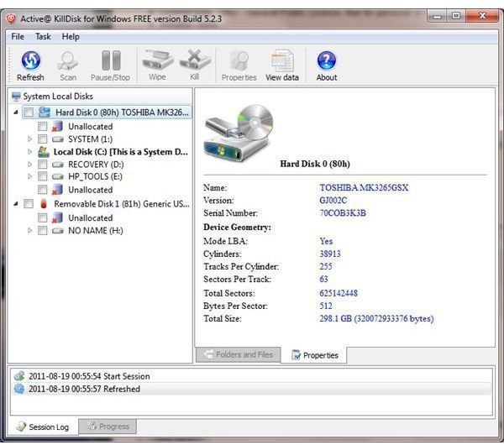The width and height of the screenshot is (504, 445).
Task: Collapse the Removable Disk 1 tree node
Action: [16, 204]
